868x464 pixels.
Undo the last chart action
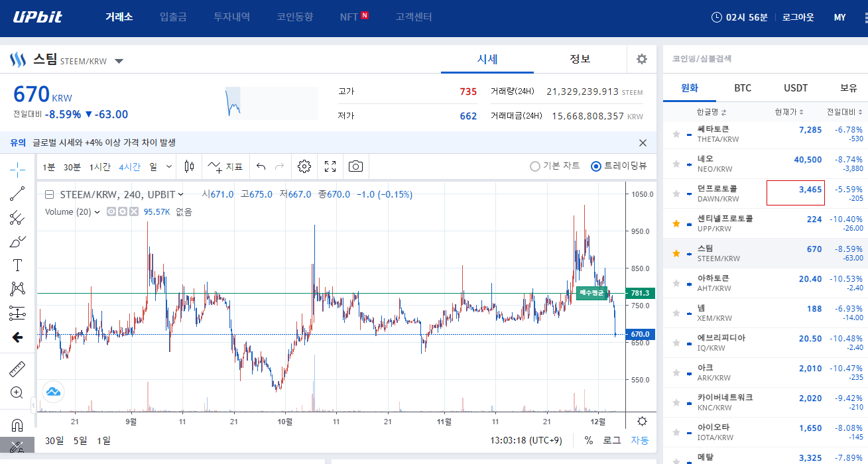[x=261, y=166]
